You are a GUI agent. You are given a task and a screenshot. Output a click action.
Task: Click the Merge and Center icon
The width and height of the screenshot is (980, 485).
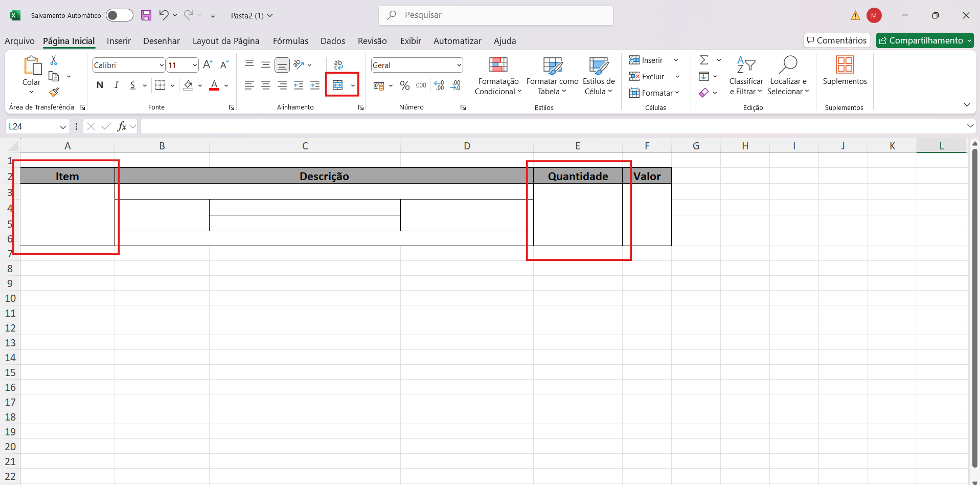[338, 85]
